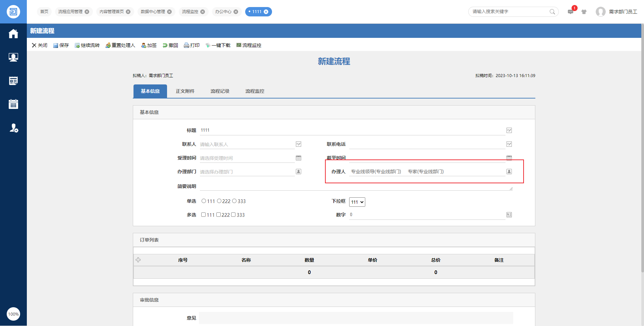The height and width of the screenshot is (326, 644).
Task: Expand the 下拉框 dropdown showing 111
Action: [x=357, y=202]
